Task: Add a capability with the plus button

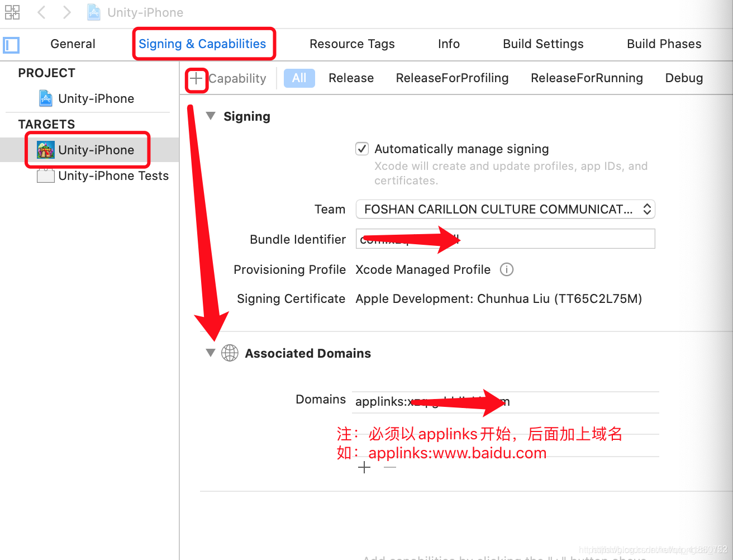Action: pos(196,79)
